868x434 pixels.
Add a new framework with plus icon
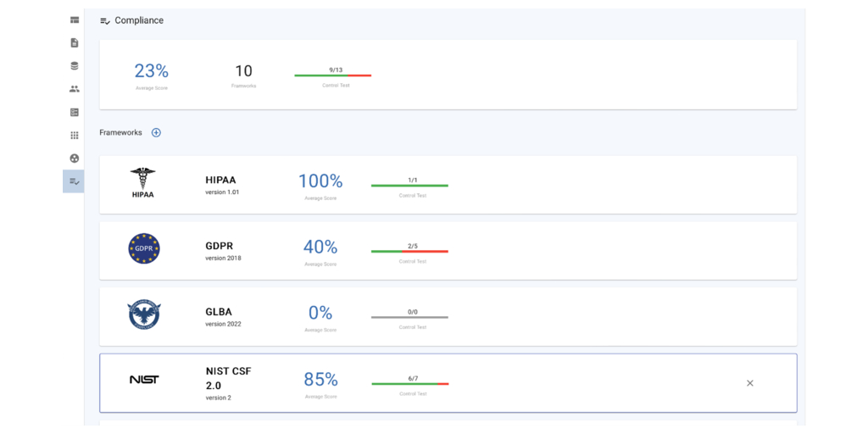[156, 133]
